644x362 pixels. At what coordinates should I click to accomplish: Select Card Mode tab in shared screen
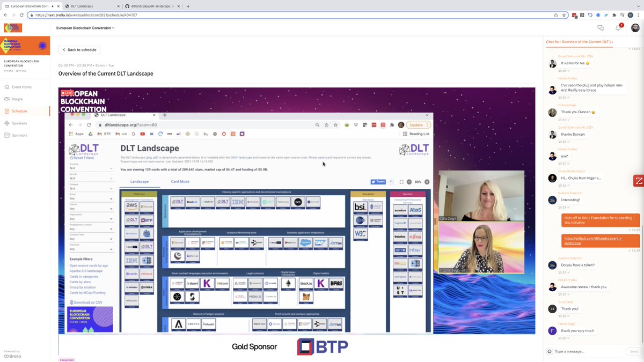[180, 181]
